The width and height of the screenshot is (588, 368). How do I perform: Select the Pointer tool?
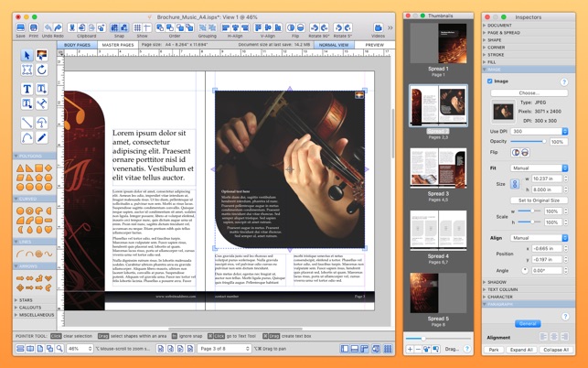click(x=27, y=55)
